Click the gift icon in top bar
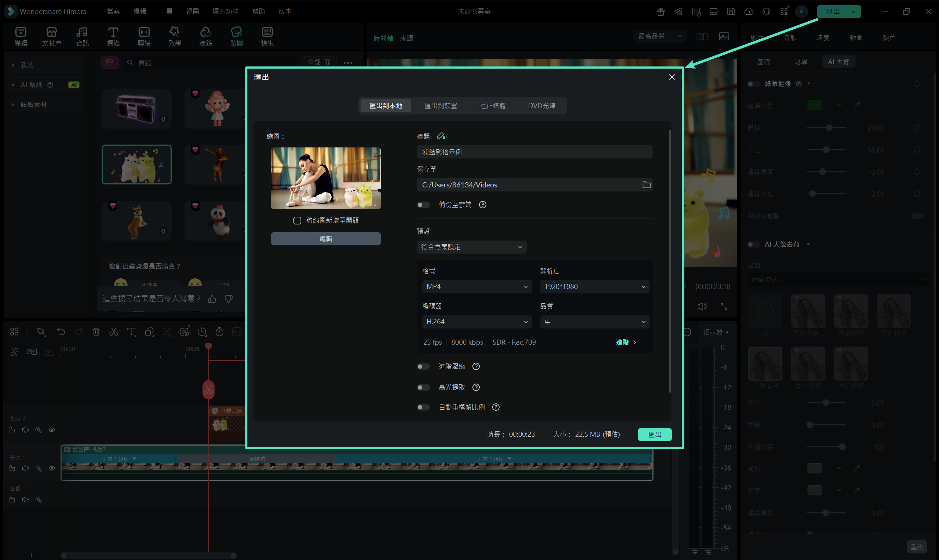Viewport: 939px width, 560px height. [x=661, y=12]
